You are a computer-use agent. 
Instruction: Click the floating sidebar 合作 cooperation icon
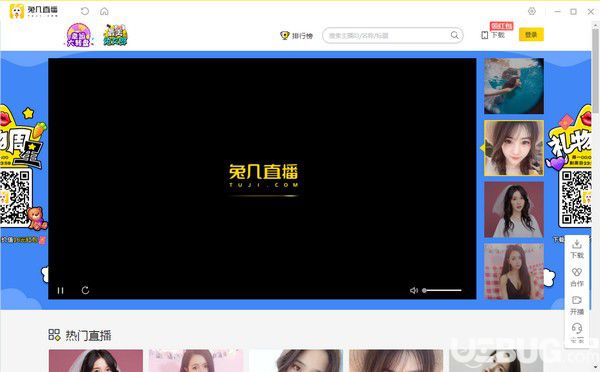coord(577,277)
